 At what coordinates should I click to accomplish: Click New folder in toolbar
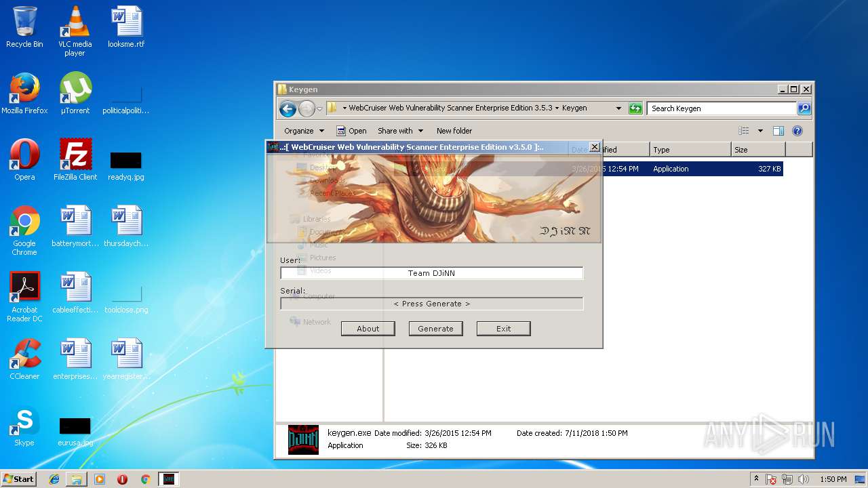coord(454,131)
